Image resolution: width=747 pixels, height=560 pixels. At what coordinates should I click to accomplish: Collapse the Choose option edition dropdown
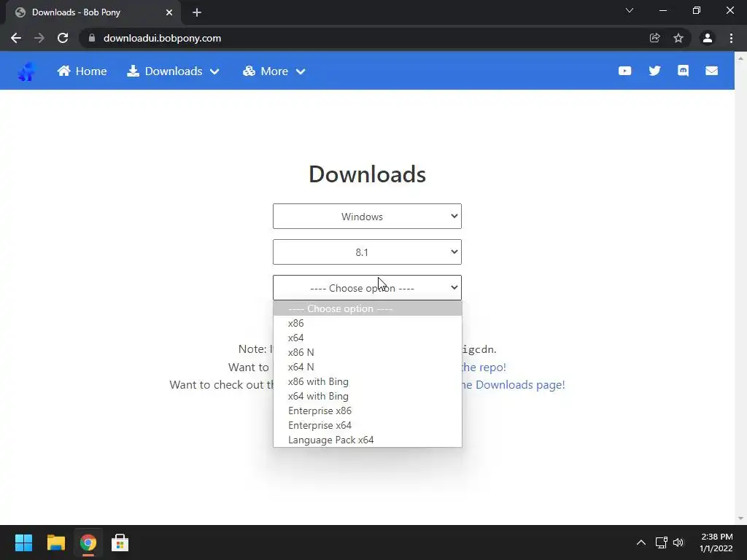pos(367,287)
